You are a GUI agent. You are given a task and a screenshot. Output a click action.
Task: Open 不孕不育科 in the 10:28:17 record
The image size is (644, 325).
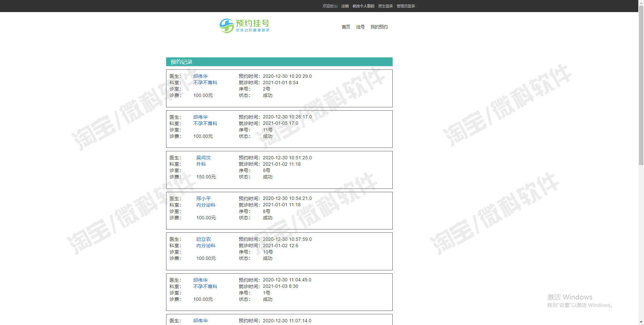coord(205,123)
